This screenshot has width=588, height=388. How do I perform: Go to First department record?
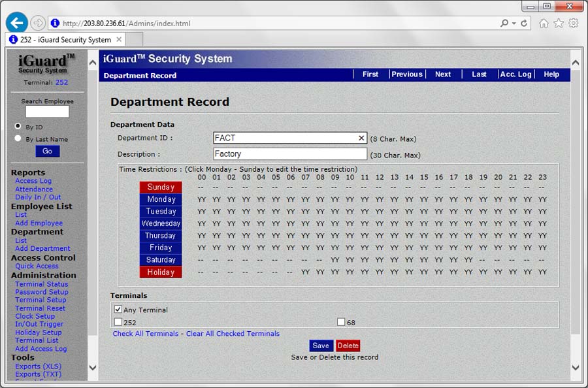click(x=370, y=74)
